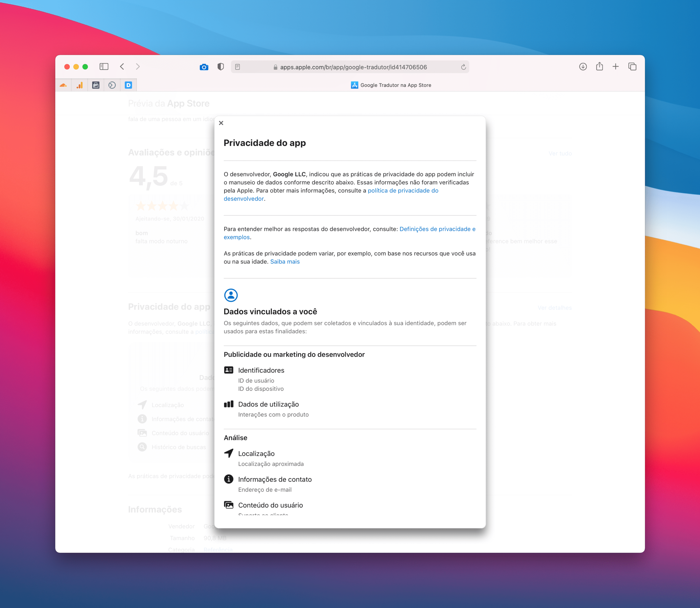Go forward with the right chevron
This screenshot has height=608, width=700.
138,66
